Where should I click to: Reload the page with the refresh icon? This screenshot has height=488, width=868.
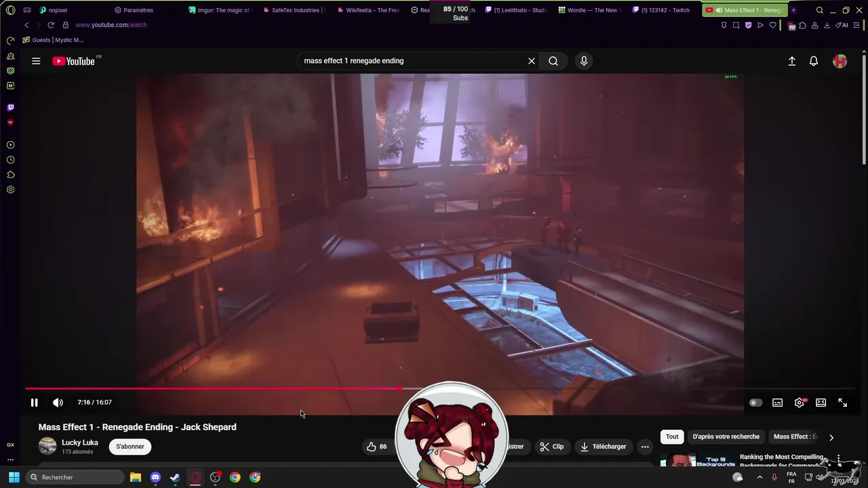point(50,25)
